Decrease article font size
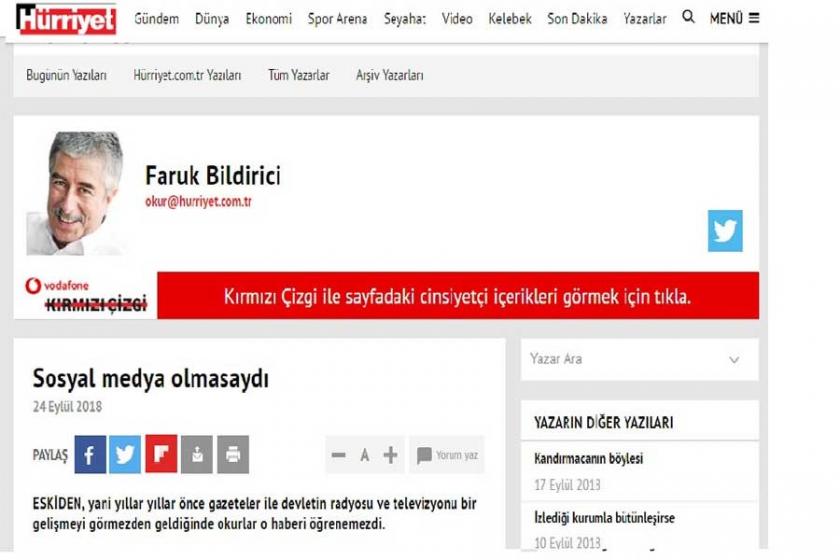 click(x=339, y=455)
